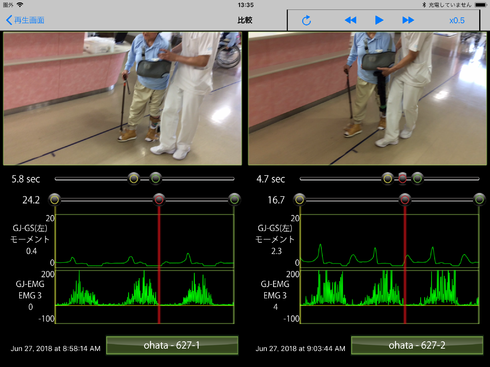Viewport: 490px width, 367px height.
Task: Tap the '5.8 sec' duration label
Action: tap(26, 179)
